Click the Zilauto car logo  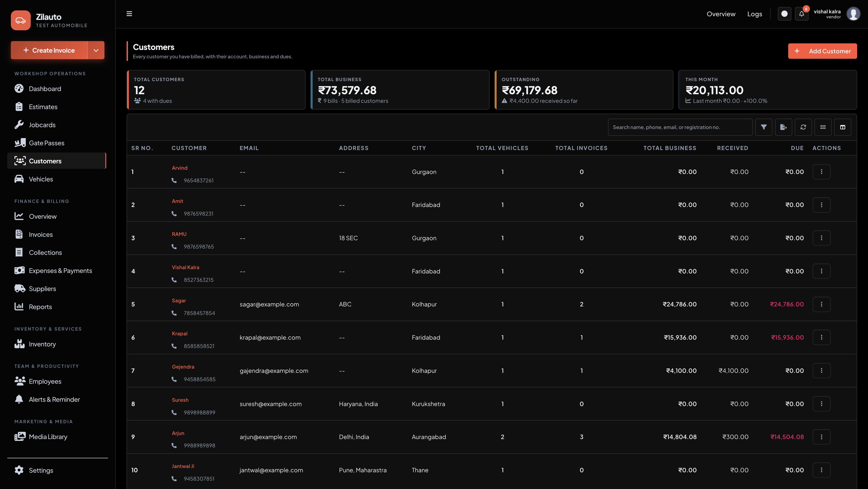(x=21, y=20)
